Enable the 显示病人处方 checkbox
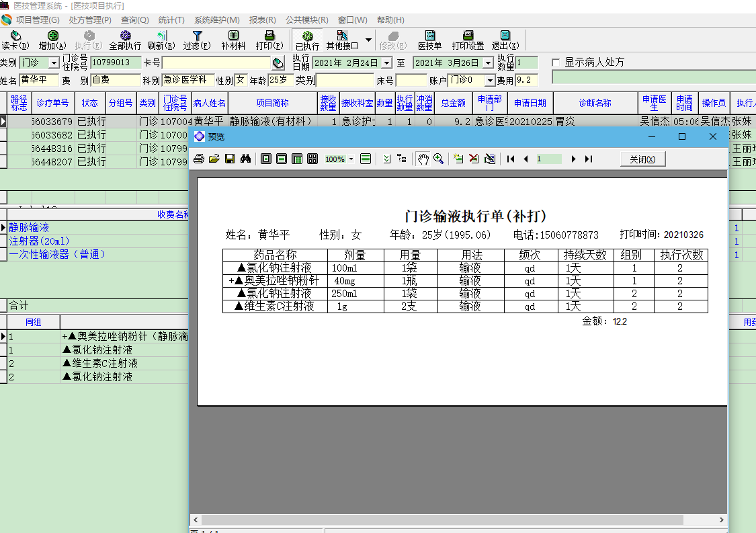Viewport: 756px width, 533px height. coord(556,63)
